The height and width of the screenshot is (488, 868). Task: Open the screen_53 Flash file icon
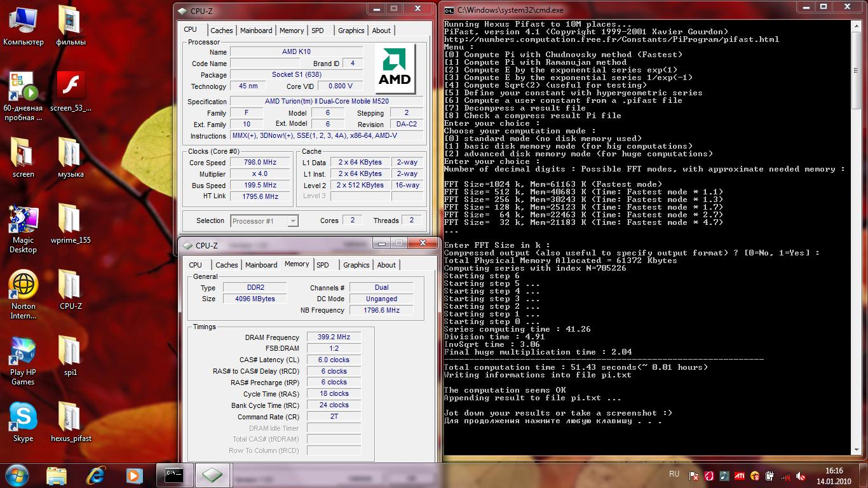point(71,92)
